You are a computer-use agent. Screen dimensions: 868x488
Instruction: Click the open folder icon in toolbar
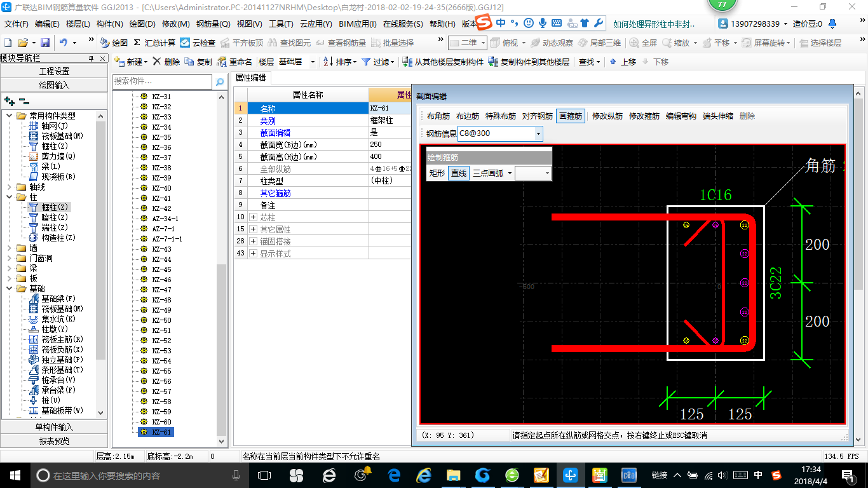pyautogui.click(x=22, y=43)
